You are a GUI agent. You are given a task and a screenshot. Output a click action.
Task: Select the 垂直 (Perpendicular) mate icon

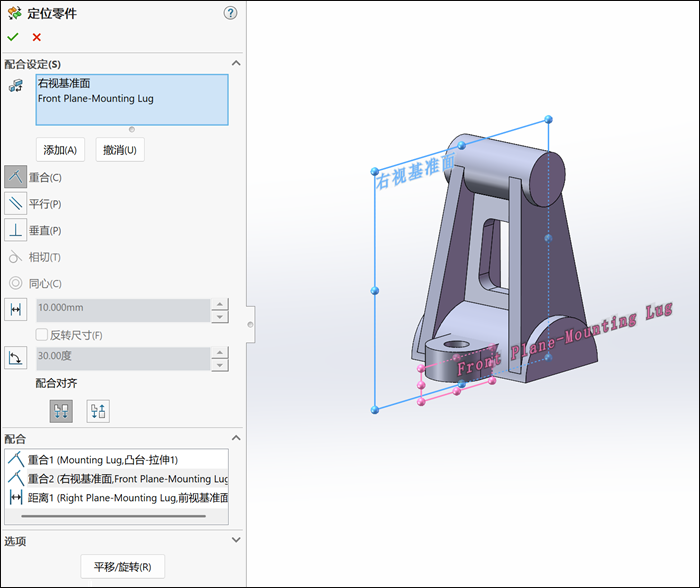16,230
